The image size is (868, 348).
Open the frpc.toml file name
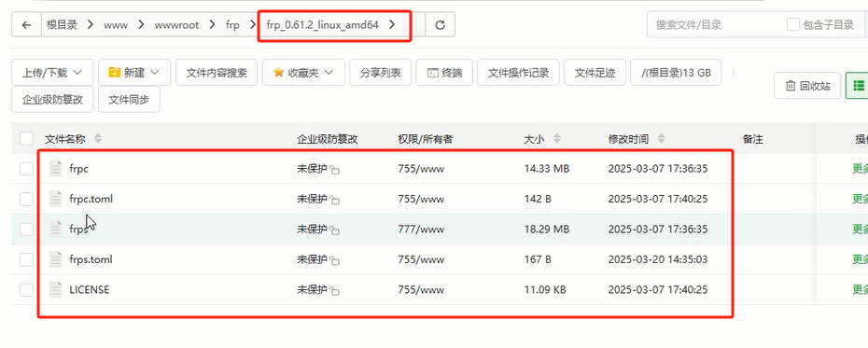(91, 199)
